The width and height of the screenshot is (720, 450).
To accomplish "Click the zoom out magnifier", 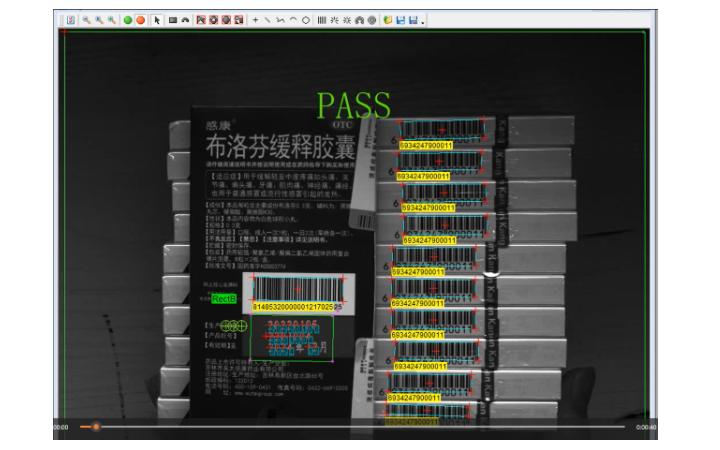I will click(x=86, y=20).
